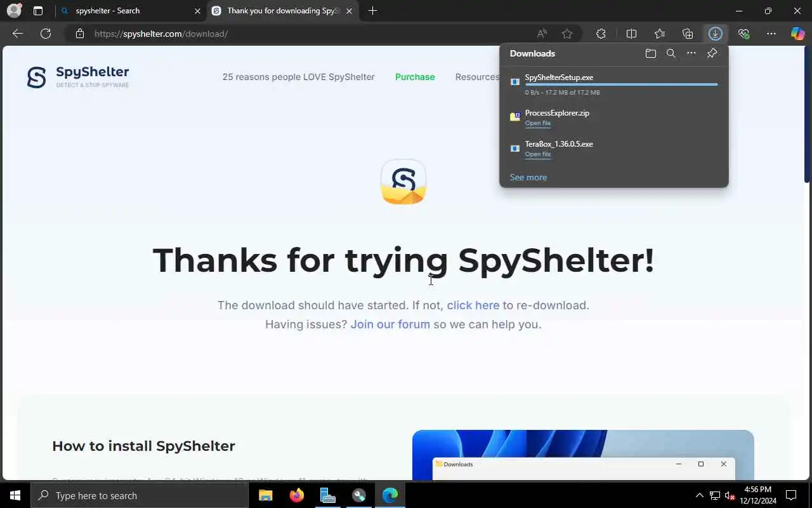Image resolution: width=812 pixels, height=508 pixels.
Task: Click the installation guide screenshot image
Action: 583,455
